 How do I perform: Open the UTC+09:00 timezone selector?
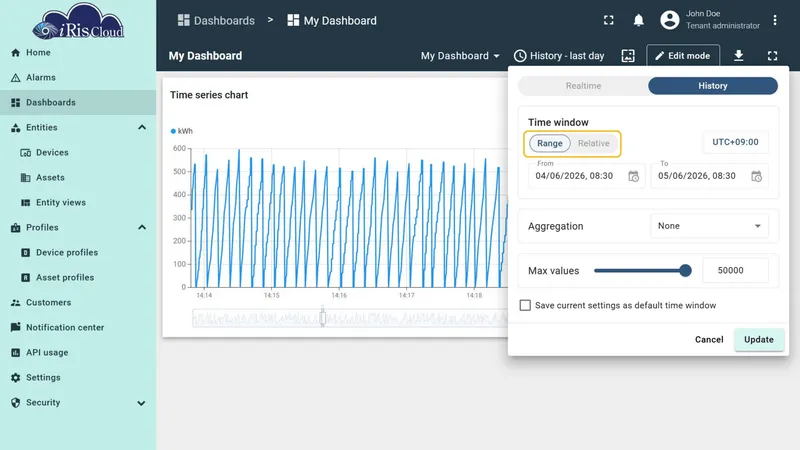(735, 142)
